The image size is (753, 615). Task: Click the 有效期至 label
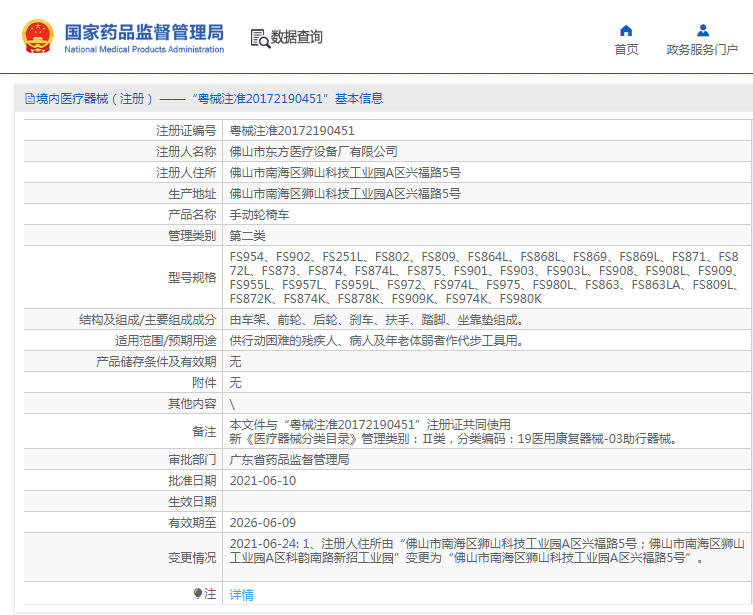(192, 523)
